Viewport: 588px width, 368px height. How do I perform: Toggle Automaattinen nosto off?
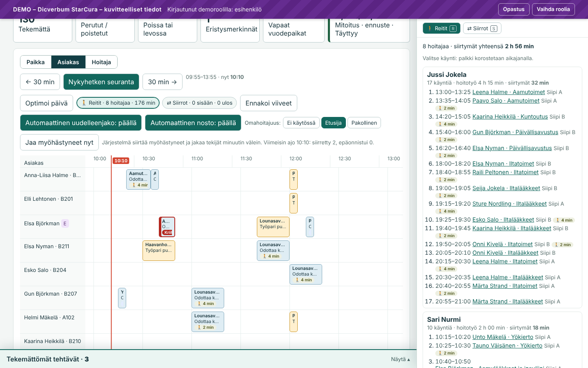pyautogui.click(x=193, y=123)
